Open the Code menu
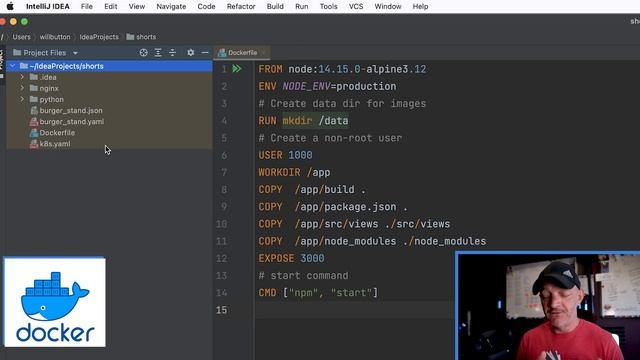640x360 pixels. [206, 7]
